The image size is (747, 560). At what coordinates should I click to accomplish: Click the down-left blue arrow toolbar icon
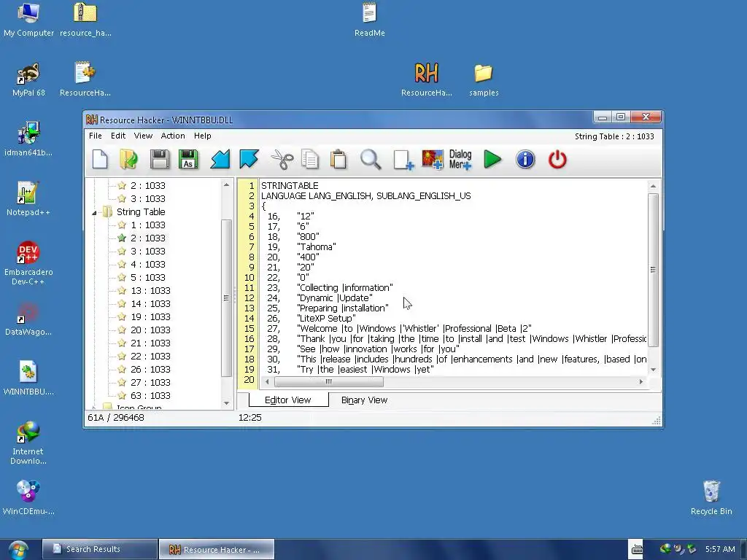click(x=220, y=159)
